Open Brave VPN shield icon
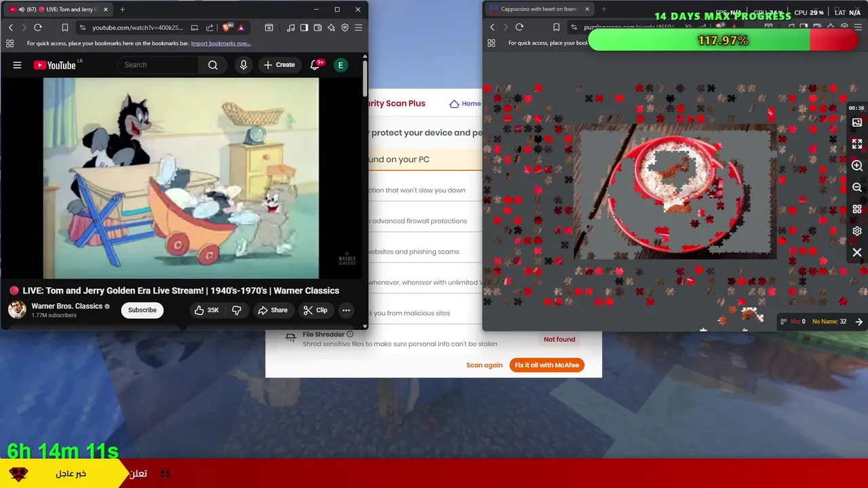The width and height of the screenshot is (868, 488). [345, 27]
